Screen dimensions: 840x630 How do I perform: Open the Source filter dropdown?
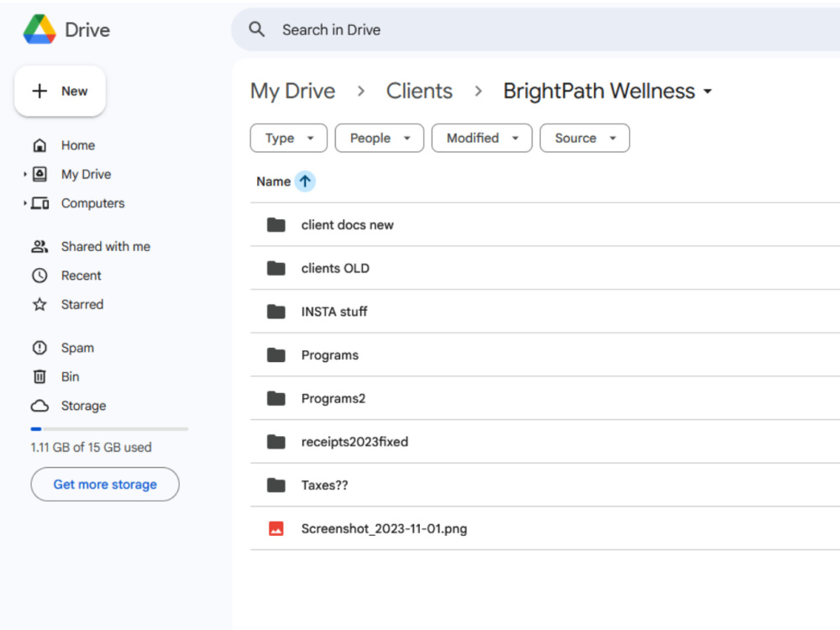tap(585, 139)
